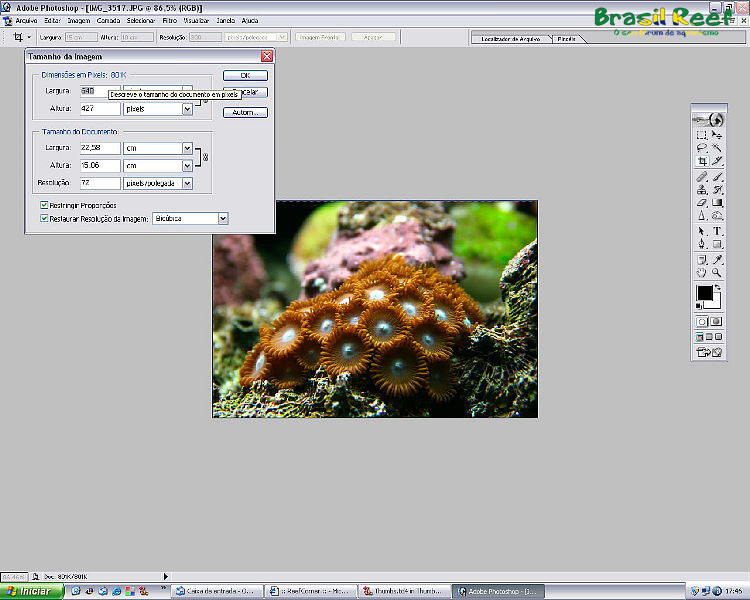
Task: Select the Move tool
Action: [718, 134]
